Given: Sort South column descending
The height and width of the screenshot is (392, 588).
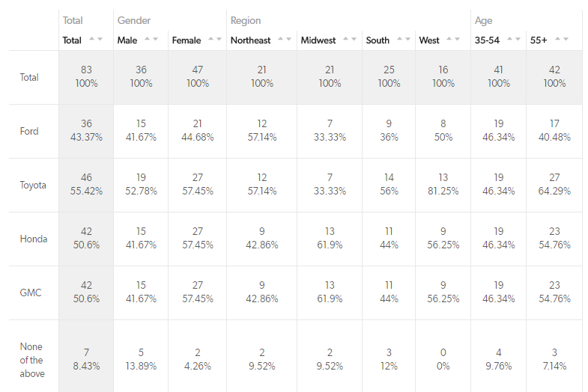Looking at the screenshot, I should coord(407,39).
